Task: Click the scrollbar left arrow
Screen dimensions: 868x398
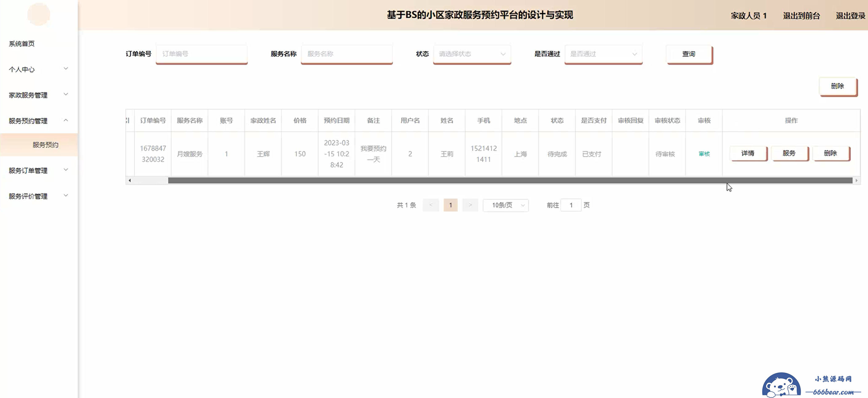Action: [x=130, y=180]
